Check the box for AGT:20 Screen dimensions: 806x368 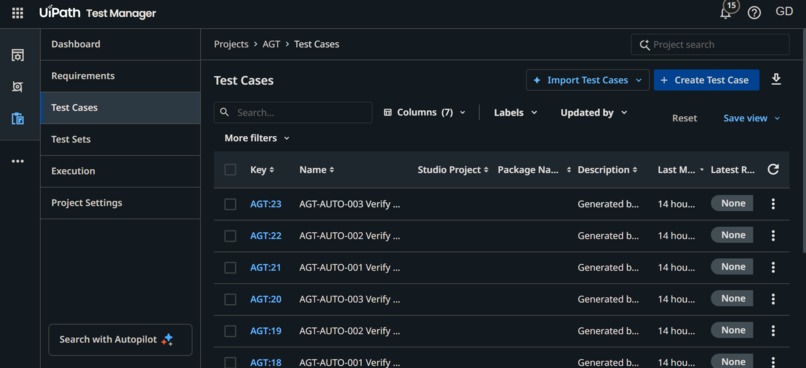point(230,299)
